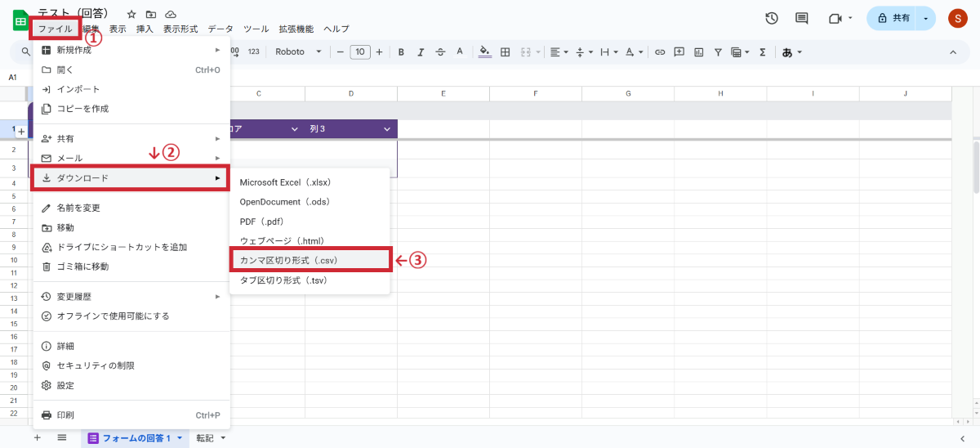Expand the 列3 column filter dropdown
Screen dimensions: 980x448
[388, 129]
